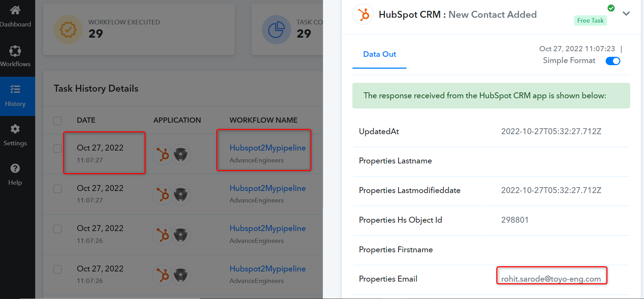Select the first task history row checkbox
Screen dimensions: 644x299
coord(57,148)
